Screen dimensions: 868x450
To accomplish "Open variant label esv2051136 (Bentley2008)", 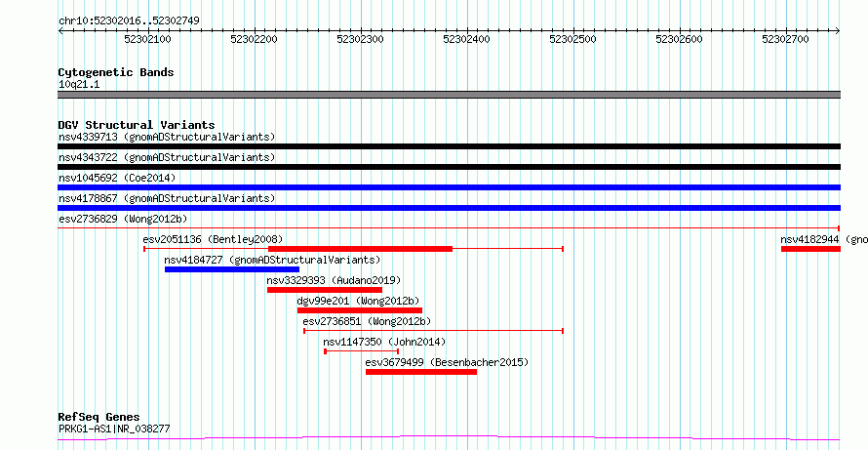I will (214, 239).
